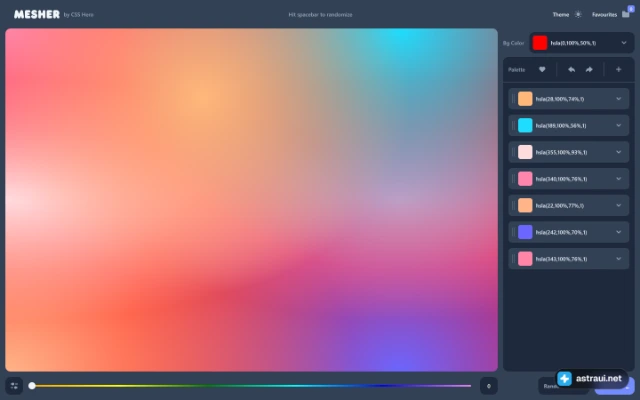
Task: Click the MESHER logo
Action: click(37, 14)
